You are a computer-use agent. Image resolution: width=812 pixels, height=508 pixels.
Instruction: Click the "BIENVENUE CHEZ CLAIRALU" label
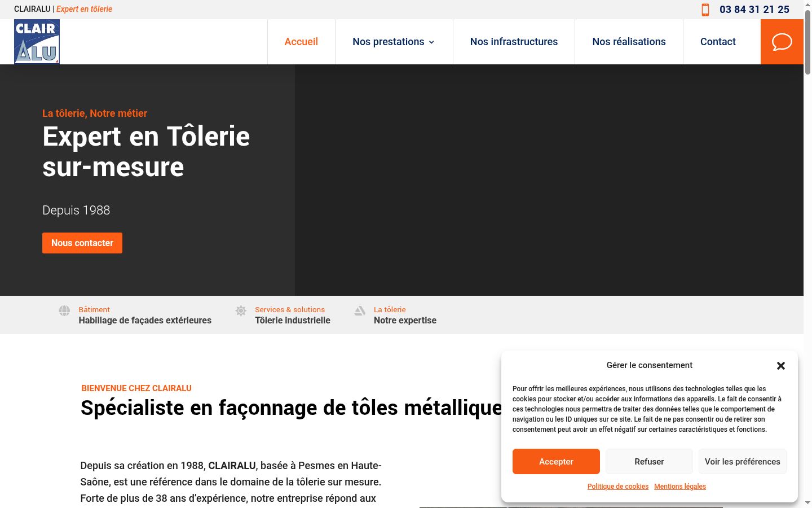[136, 388]
